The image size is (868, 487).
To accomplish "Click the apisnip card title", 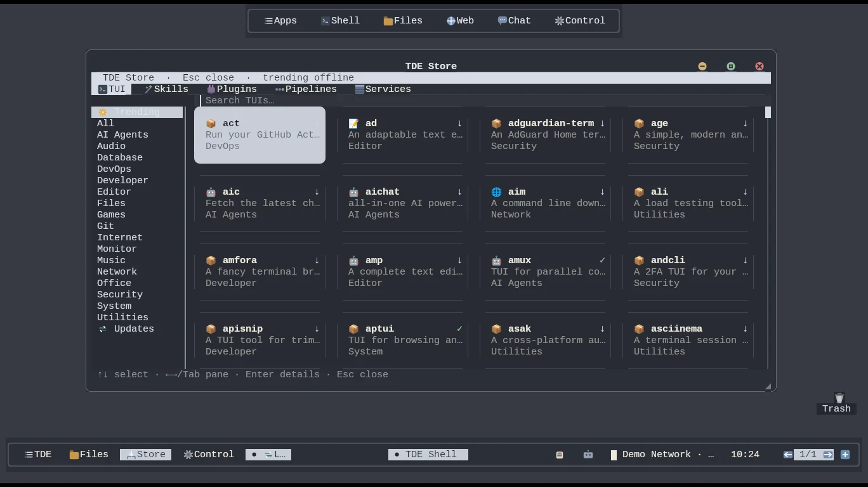I will 242,329.
